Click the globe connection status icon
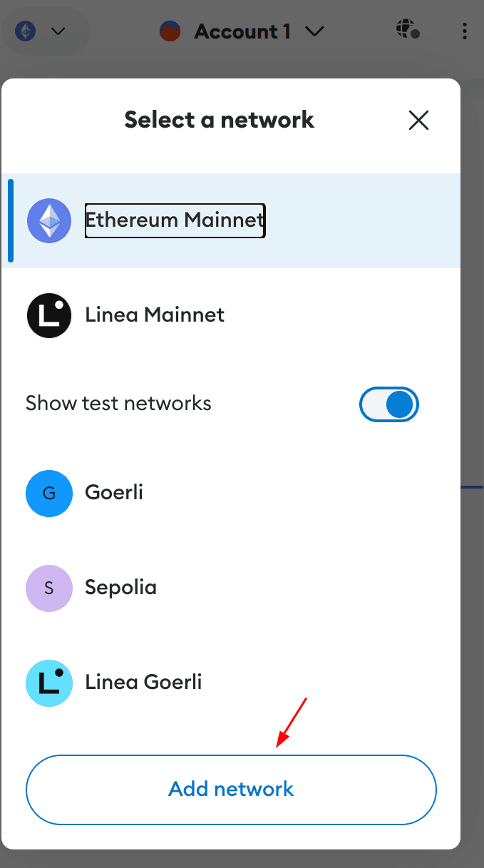Image resolution: width=484 pixels, height=868 pixels. (x=407, y=30)
